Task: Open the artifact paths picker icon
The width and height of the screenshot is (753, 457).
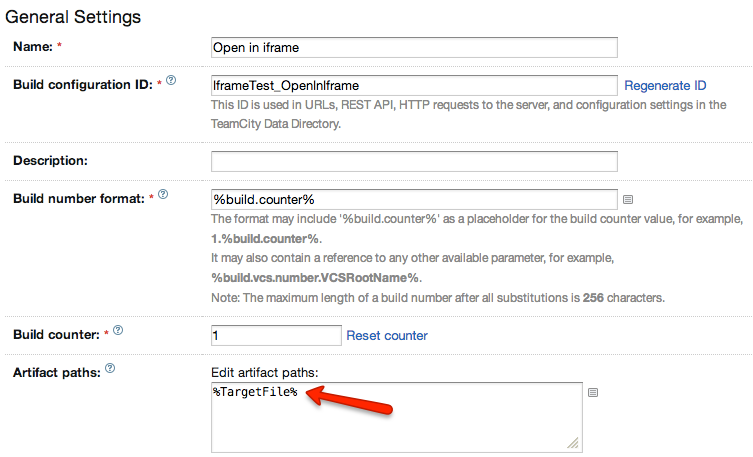Action: [x=593, y=392]
